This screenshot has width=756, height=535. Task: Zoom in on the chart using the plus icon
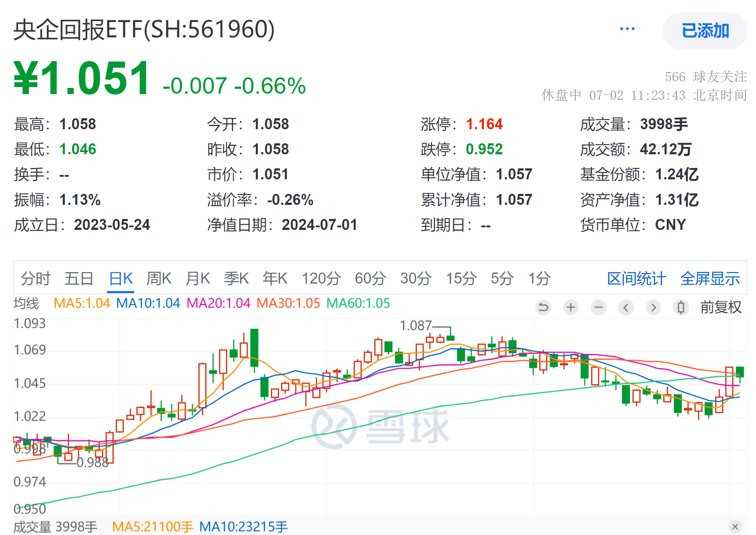[570, 308]
